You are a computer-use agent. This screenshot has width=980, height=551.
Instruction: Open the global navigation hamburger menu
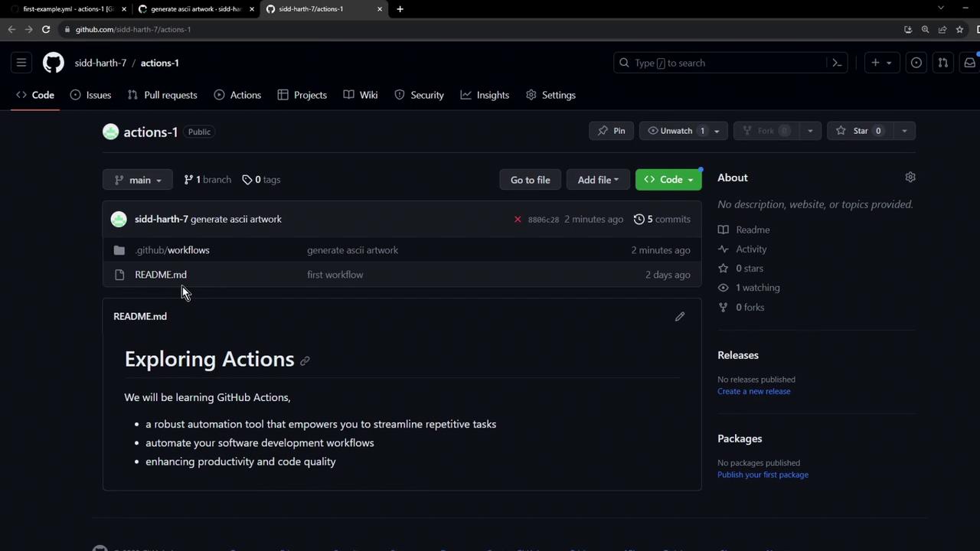[21, 63]
